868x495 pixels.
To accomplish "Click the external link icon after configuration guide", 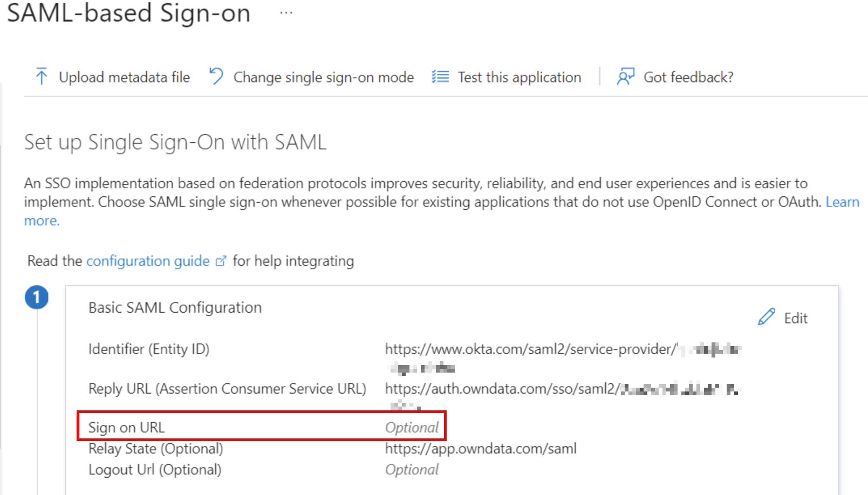I will 221,261.
